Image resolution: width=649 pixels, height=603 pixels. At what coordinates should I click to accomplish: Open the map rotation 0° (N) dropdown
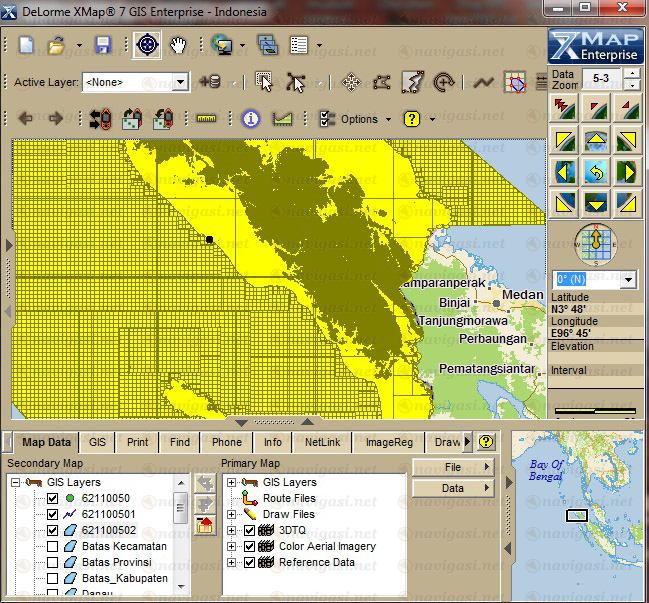coord(628,279)
